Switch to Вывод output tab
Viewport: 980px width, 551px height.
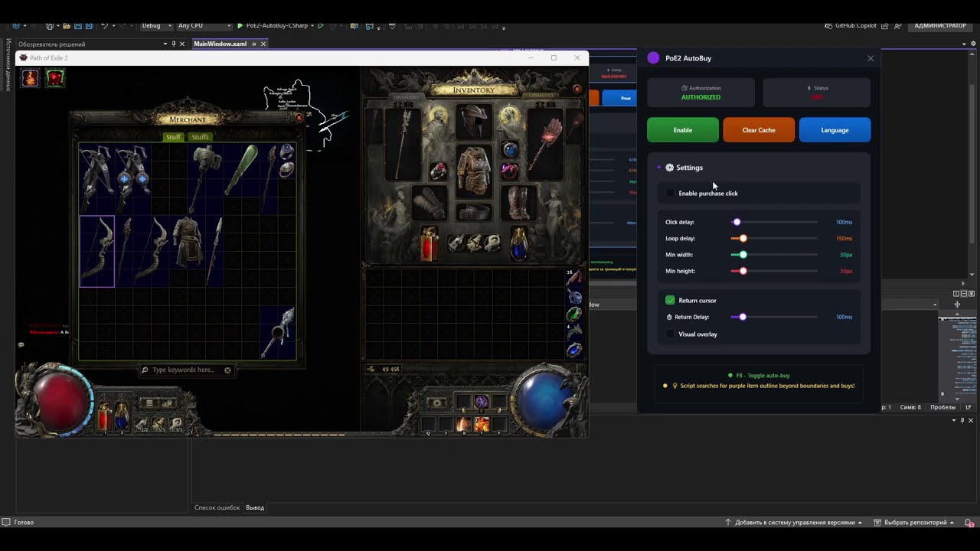[x=255, y=507]
